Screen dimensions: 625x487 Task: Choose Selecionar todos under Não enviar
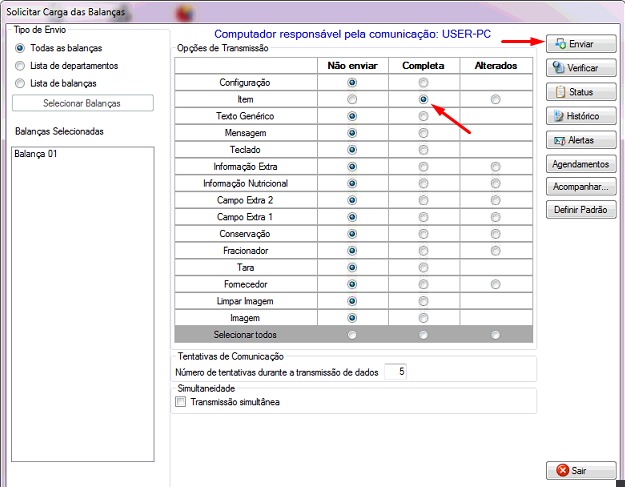point(352,335)
